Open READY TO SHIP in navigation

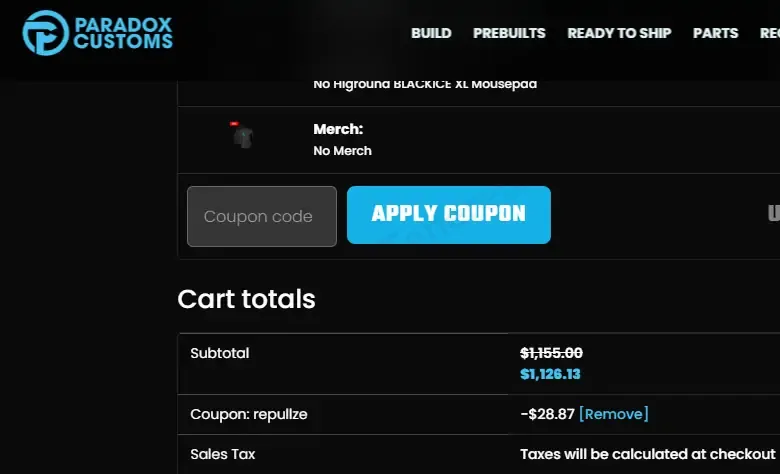[619, 33]
